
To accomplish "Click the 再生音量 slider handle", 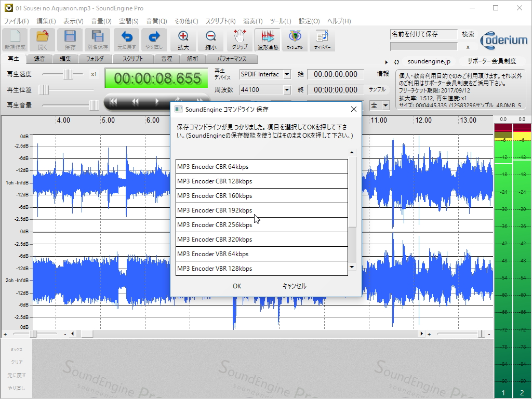I will (94, 105).
